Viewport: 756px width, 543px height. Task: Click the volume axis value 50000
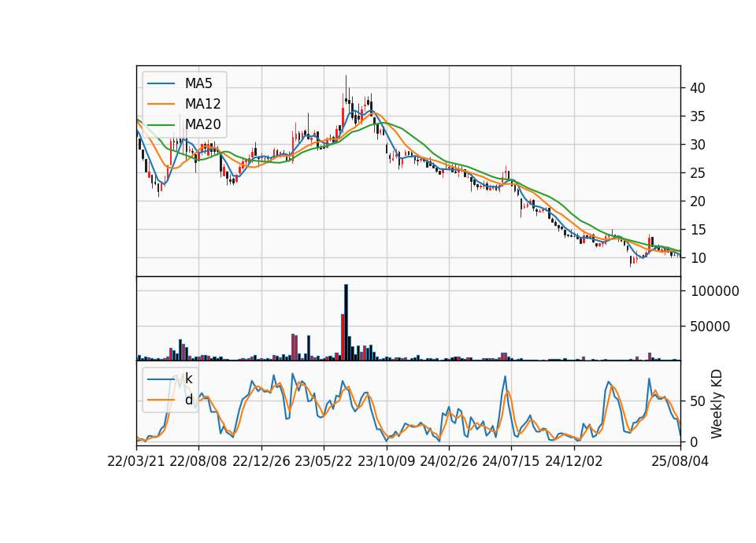pyautogui.click(x=710, y=327)
